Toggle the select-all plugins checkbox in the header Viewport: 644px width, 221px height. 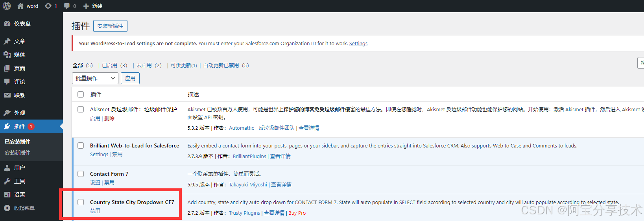(81, 94)
